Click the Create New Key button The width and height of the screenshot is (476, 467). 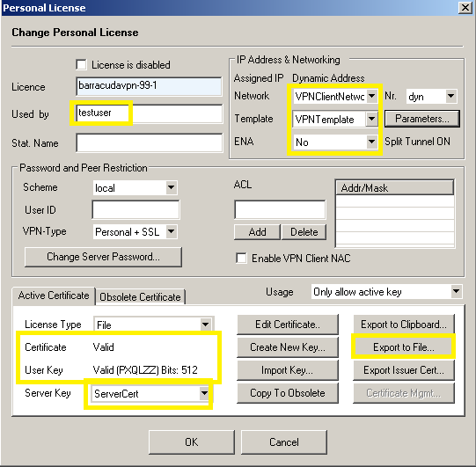tap(288, 347)
